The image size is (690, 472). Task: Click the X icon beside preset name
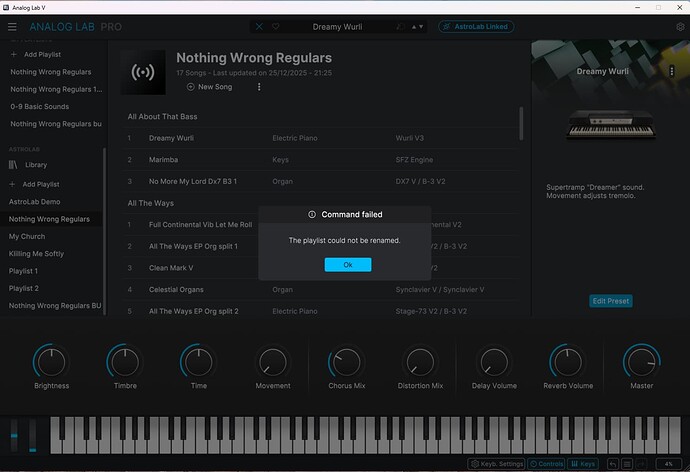click(x=260, y=26)
